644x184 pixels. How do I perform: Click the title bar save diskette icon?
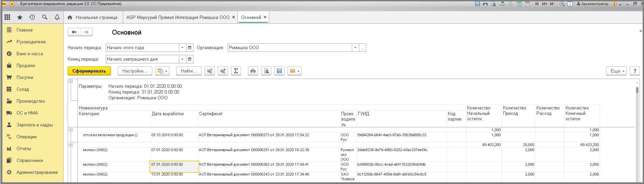478,4
